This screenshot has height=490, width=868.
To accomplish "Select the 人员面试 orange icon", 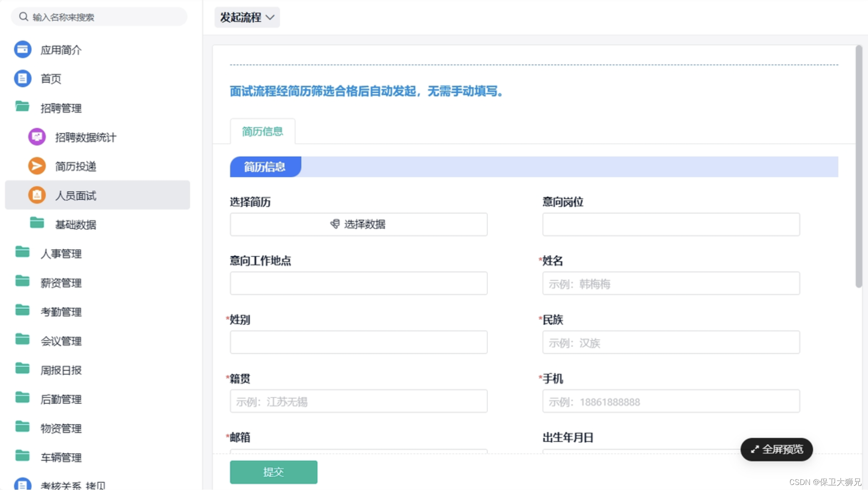I will tap(37, 195).
